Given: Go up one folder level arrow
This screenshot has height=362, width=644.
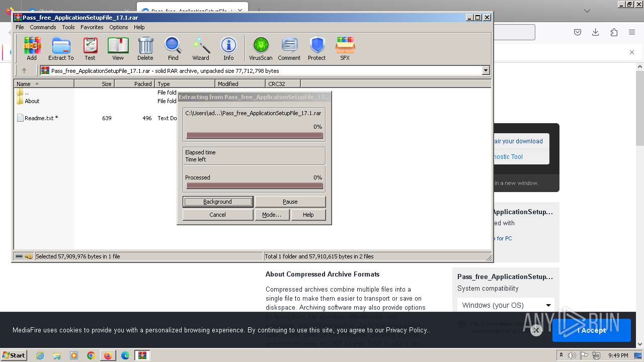Looking at the screenshot, I should [x=24, y=71].
